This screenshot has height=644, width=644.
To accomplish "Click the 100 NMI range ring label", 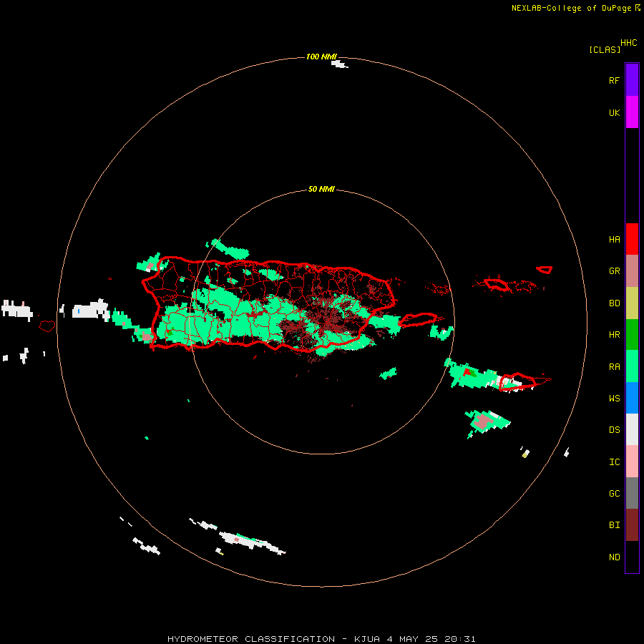I will (x=321, y=57).
